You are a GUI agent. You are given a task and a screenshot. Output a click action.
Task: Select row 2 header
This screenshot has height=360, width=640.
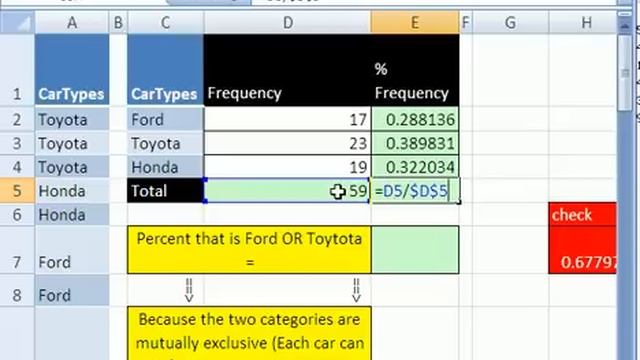[x=17, y=119]
